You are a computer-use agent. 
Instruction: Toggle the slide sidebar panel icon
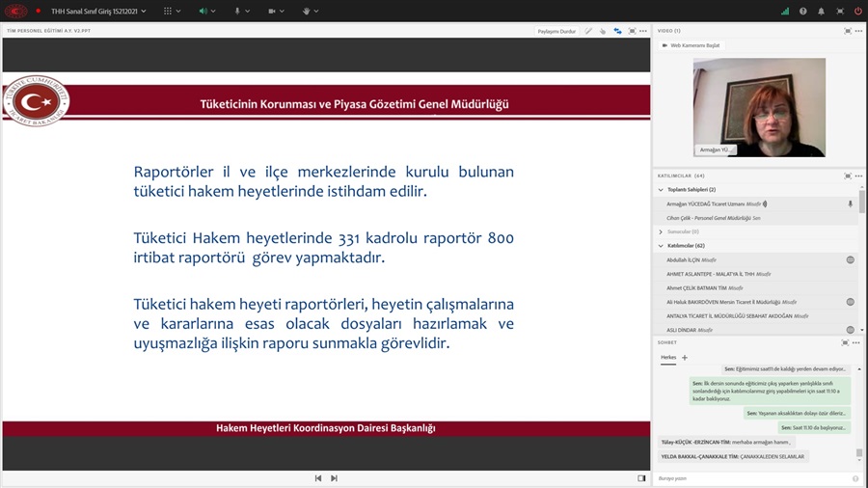pyautogui.click(x=641, y=478)
